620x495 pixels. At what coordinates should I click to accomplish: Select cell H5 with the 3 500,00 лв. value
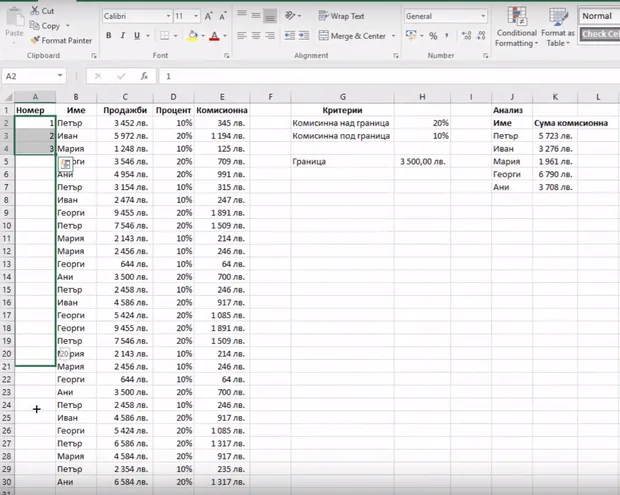[x=422, y=162]
